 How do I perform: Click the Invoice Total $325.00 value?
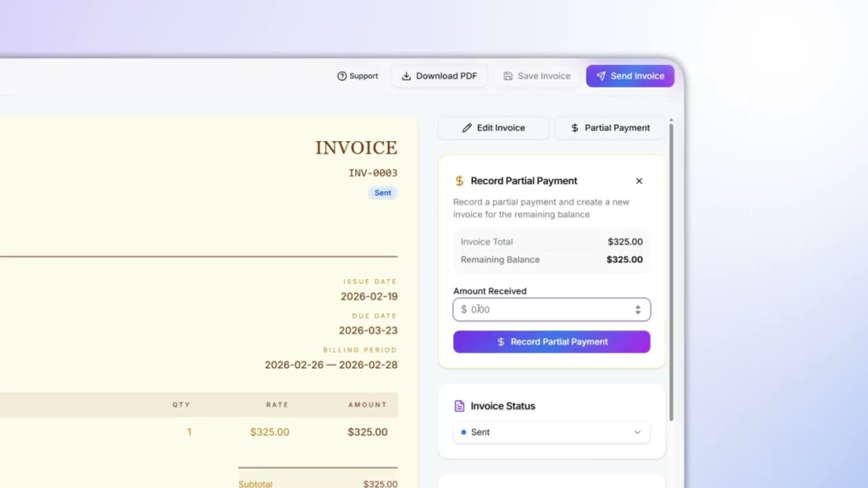(625, 242)
